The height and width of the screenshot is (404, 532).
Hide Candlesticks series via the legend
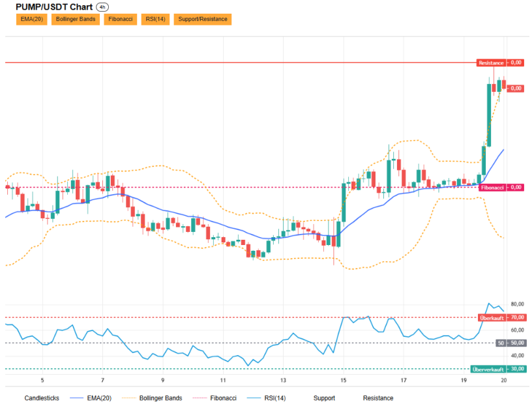pos(42,398)
